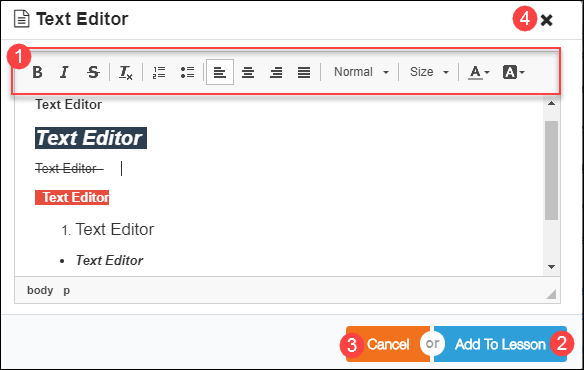The width and height of the screenshot is (584, 370).
Task: Click the Remove Format icon
Action: pyautogui.click(x=126, y=72)
